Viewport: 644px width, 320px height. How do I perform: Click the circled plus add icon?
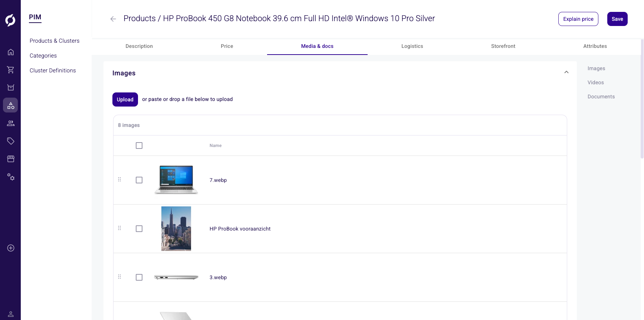click(11, 248)
